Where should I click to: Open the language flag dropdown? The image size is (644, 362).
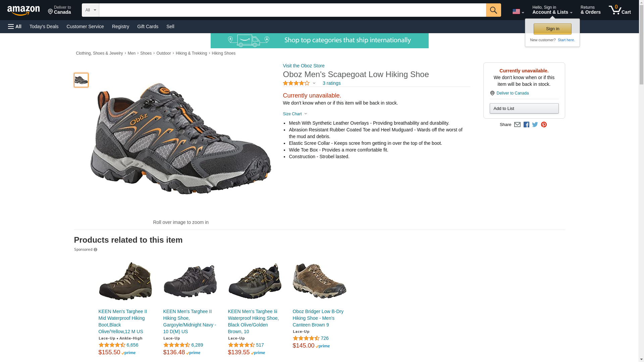click(518, 12)
